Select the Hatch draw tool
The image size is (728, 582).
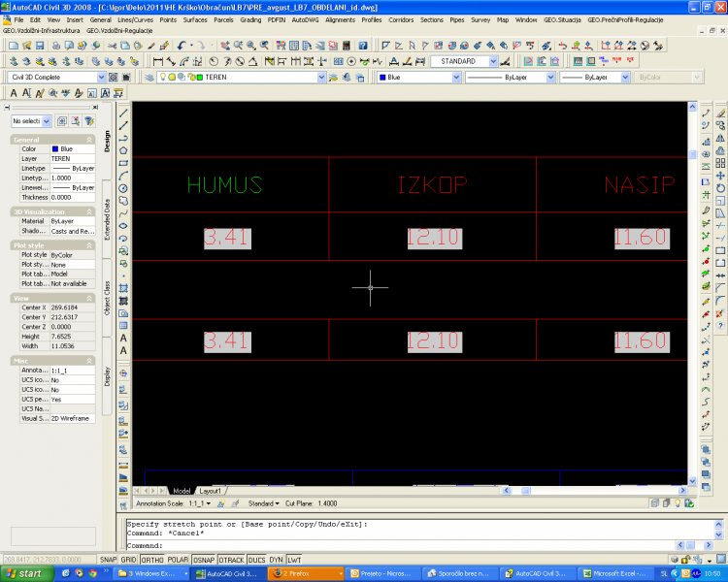123,288
